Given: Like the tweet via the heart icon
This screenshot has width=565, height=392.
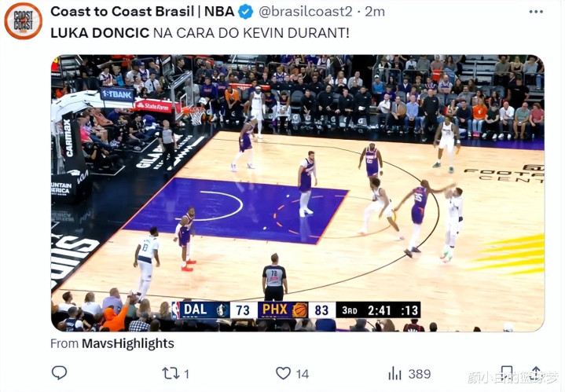Looking at the screenshot, I should (283, 373).
